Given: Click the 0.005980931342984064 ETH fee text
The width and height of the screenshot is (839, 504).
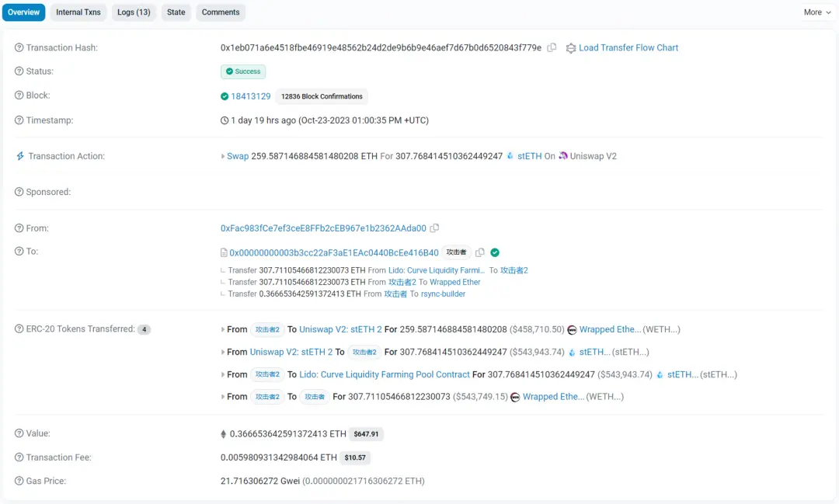Looking at the screenshot, I should [279, 457].
